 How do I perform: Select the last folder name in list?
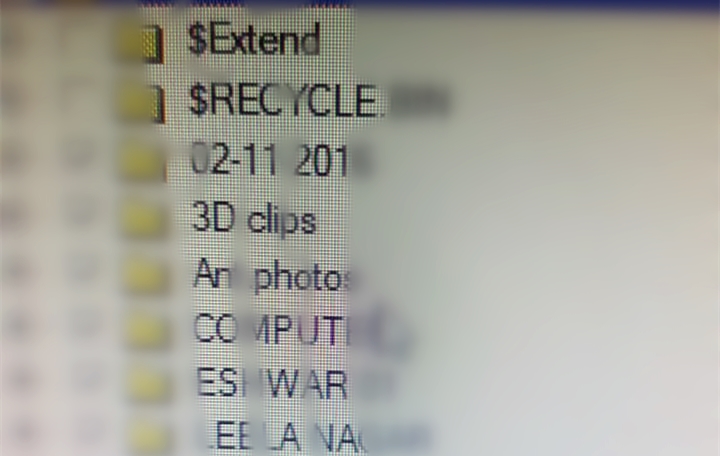pyautogui.click(x=315, y=437)
